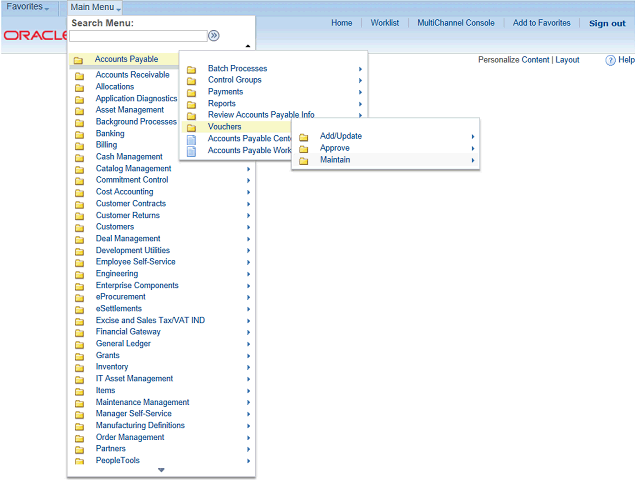Click the search go arrow icon
Image resolution: width=640 pixels, height=480 pixels.
[x=214, y=36]
